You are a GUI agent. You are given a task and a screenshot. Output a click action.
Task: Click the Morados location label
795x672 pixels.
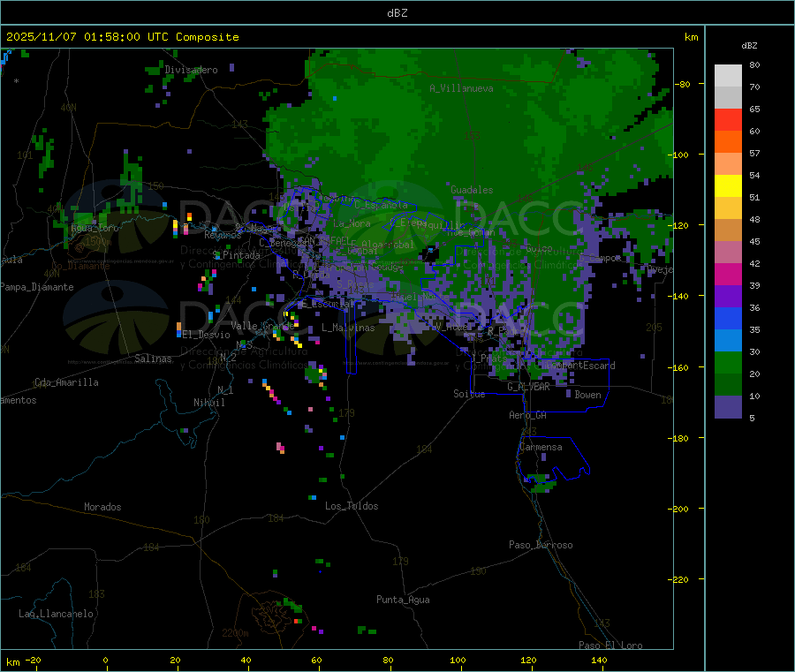click(x=103, y=507)
